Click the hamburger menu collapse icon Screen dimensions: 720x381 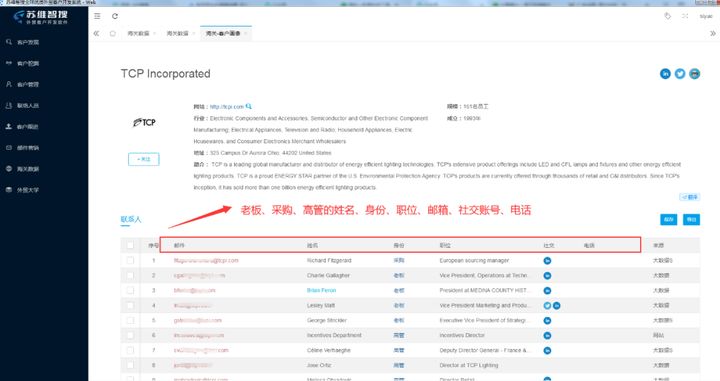click(97, 16)
